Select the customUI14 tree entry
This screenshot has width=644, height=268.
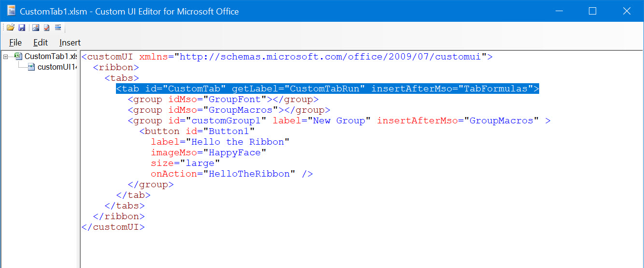(57, 67)
